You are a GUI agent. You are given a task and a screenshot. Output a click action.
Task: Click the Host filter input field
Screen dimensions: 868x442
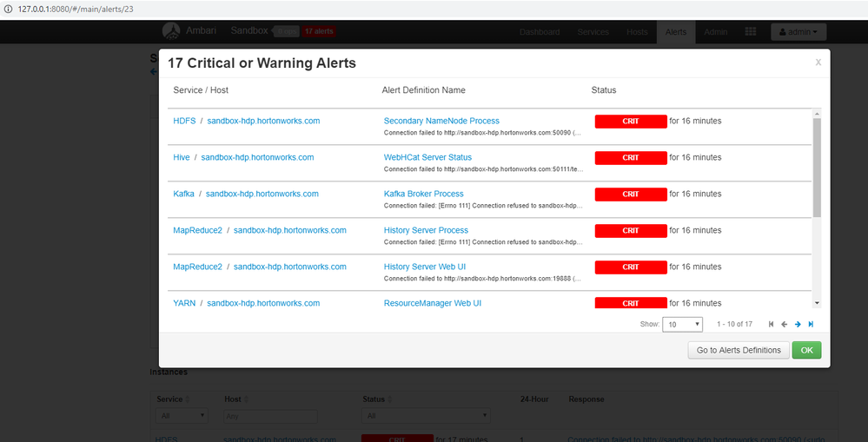point(271,416)
